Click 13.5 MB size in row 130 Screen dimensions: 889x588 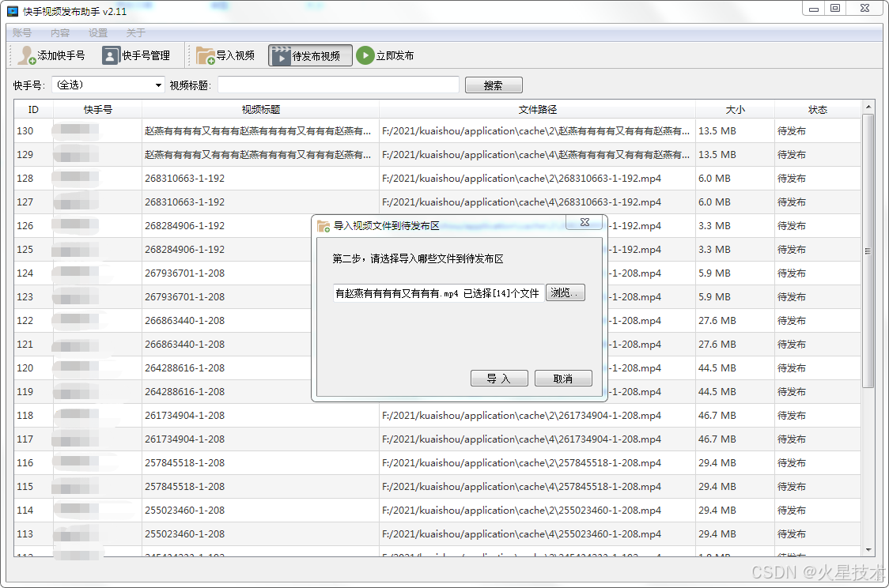pos(717,131)
